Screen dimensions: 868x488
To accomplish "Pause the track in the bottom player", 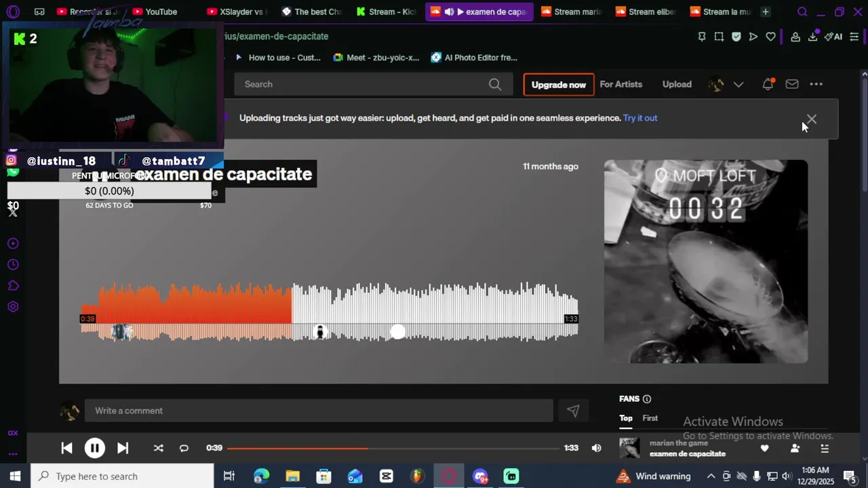I will tap(94, 448).
